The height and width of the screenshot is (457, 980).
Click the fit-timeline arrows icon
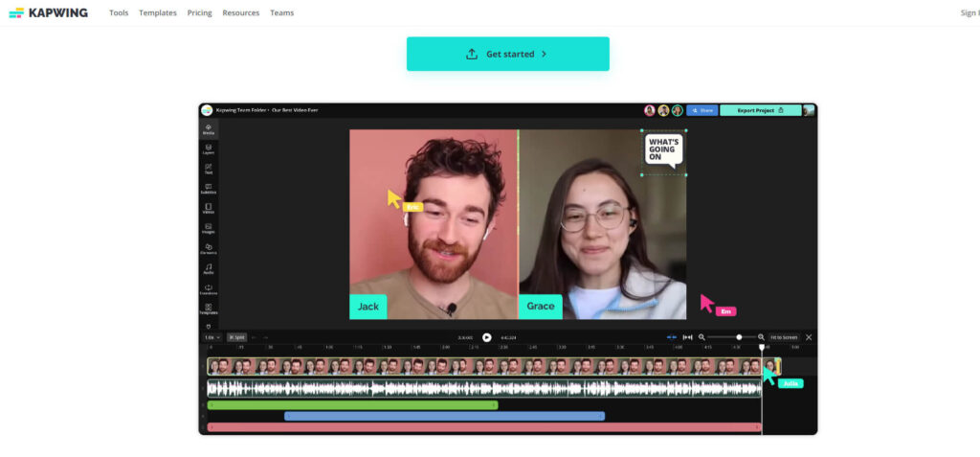coord(687,337)
